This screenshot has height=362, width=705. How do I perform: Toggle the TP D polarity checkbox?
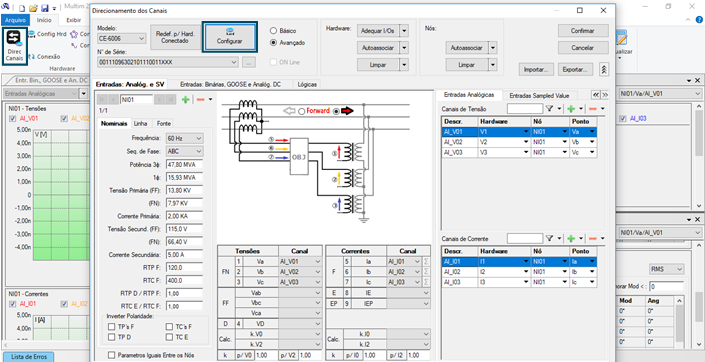point(112,337)
